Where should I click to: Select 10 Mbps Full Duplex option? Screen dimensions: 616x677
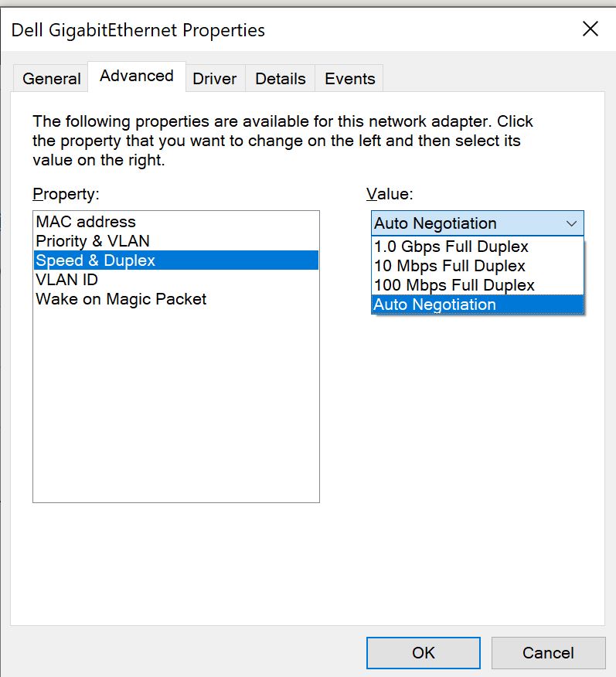(449, 266)
